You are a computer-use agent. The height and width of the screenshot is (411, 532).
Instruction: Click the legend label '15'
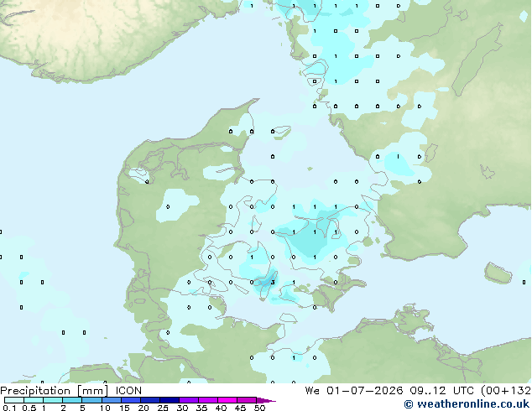pos(124,408)
